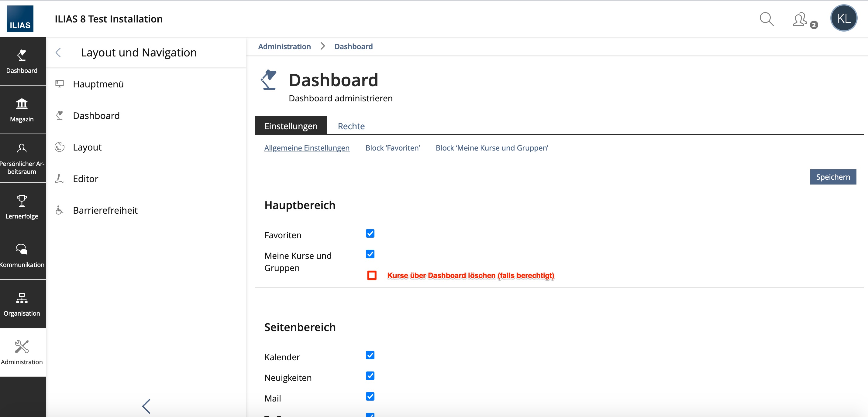Open the KL user avatar menu

point(843,19)
